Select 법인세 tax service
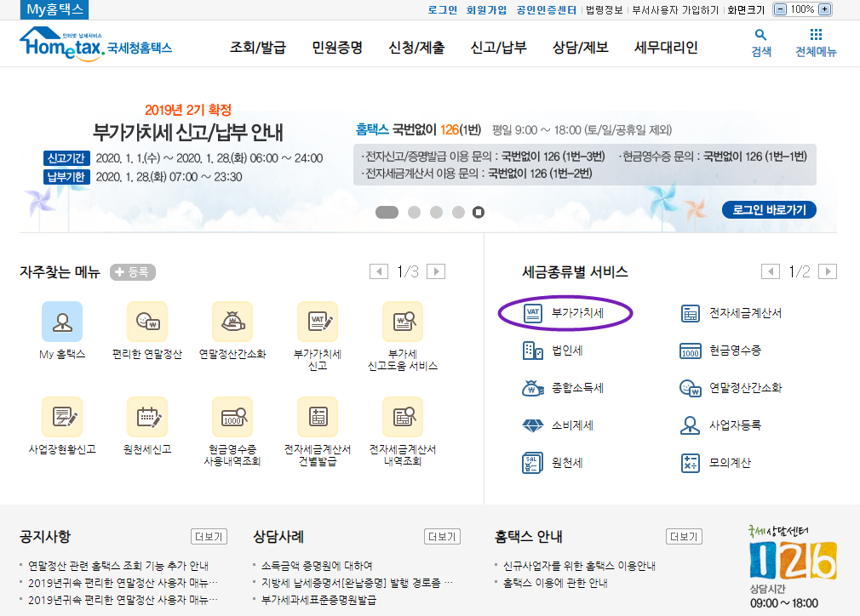The image size is (860, 616). coord(553,351)
